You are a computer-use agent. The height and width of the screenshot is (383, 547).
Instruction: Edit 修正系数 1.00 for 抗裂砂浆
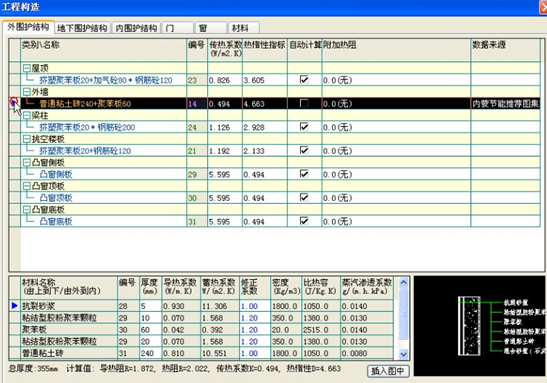point(255,306)
